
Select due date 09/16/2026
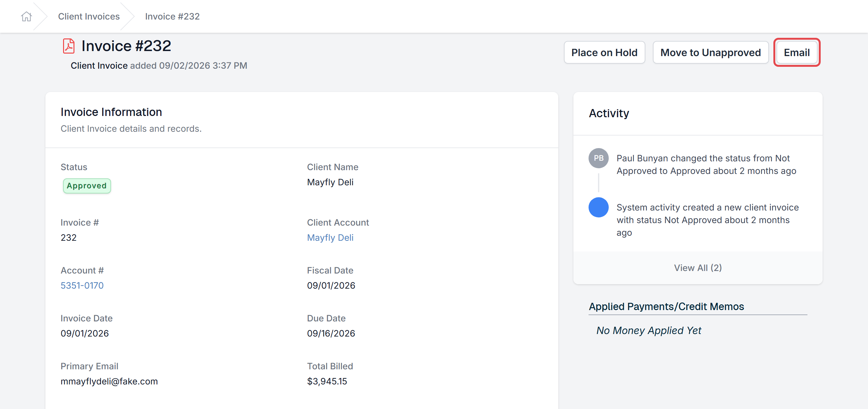click(x=331, y=333)
